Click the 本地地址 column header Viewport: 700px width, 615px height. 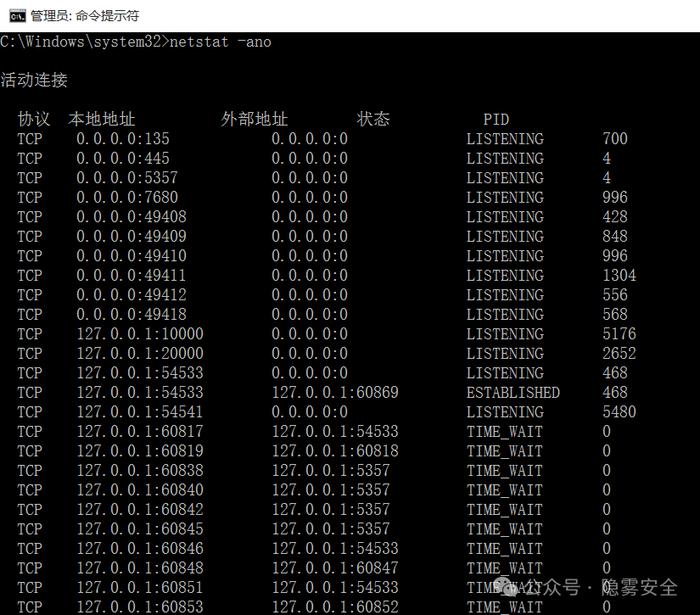point(102,119)
